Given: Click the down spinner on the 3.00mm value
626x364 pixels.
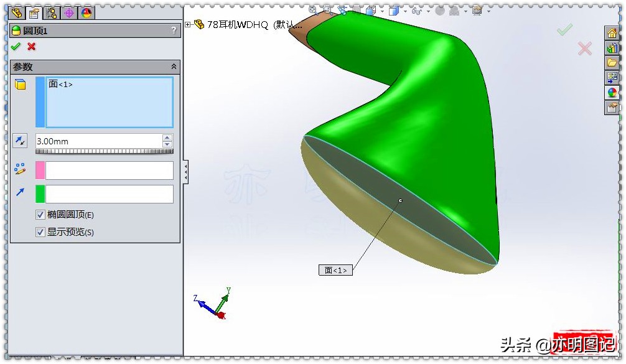Looking at the screenshot, I should 166,146.
